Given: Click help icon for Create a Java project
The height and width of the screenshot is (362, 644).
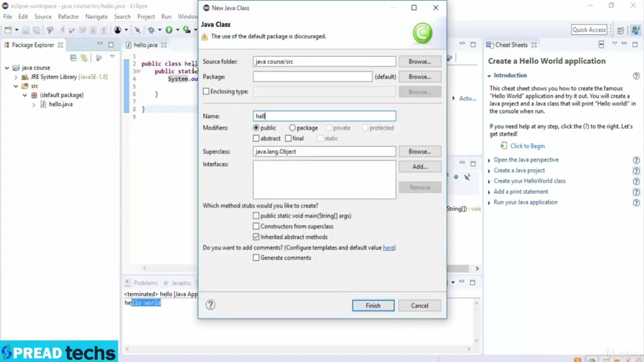Looking at the screenshot, I should click(636, 170).
